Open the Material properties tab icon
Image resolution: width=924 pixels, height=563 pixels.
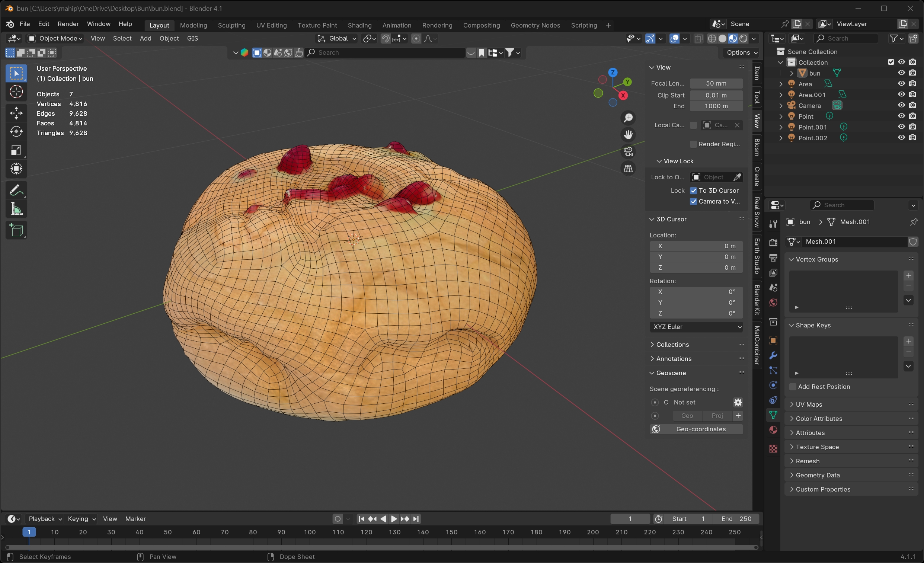pyautogui.click(x=773, y=430)
